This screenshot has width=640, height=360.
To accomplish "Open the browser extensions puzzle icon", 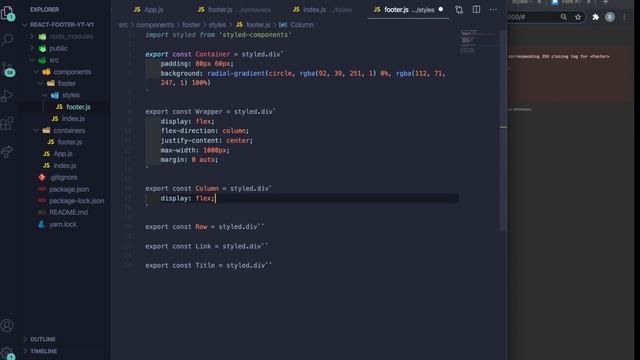I will (596, 17).
